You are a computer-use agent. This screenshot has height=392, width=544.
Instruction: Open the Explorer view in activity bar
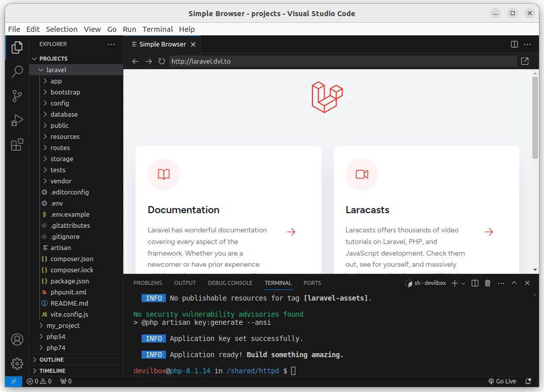tap(17, 47)
